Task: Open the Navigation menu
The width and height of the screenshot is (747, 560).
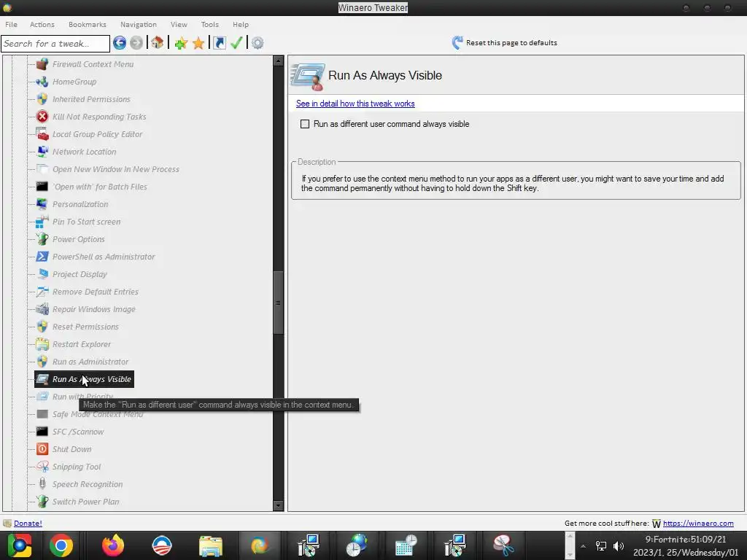Action: pos(138,24)
